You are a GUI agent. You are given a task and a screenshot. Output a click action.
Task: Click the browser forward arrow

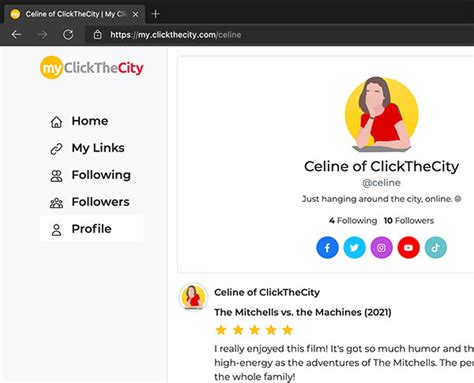(x=42, y=34)
